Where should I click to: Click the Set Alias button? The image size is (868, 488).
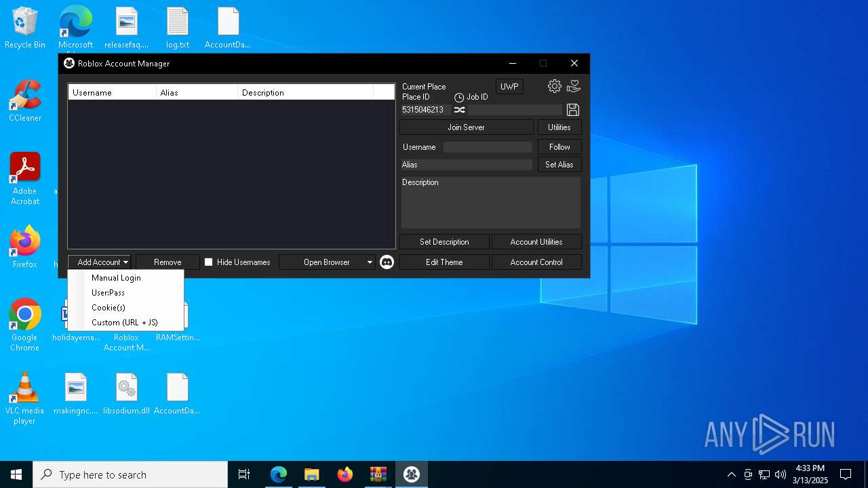559,165
